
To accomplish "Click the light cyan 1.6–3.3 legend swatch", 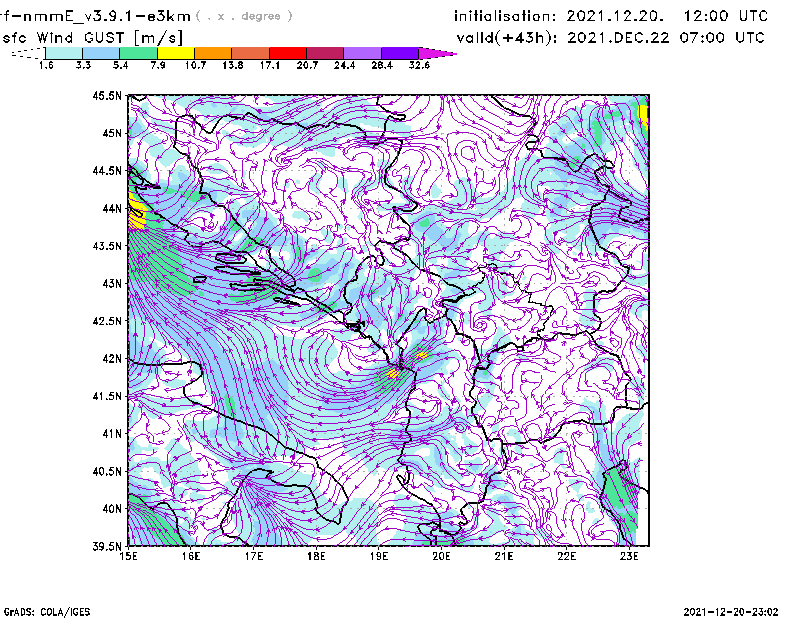I will [x=64, y=53].
